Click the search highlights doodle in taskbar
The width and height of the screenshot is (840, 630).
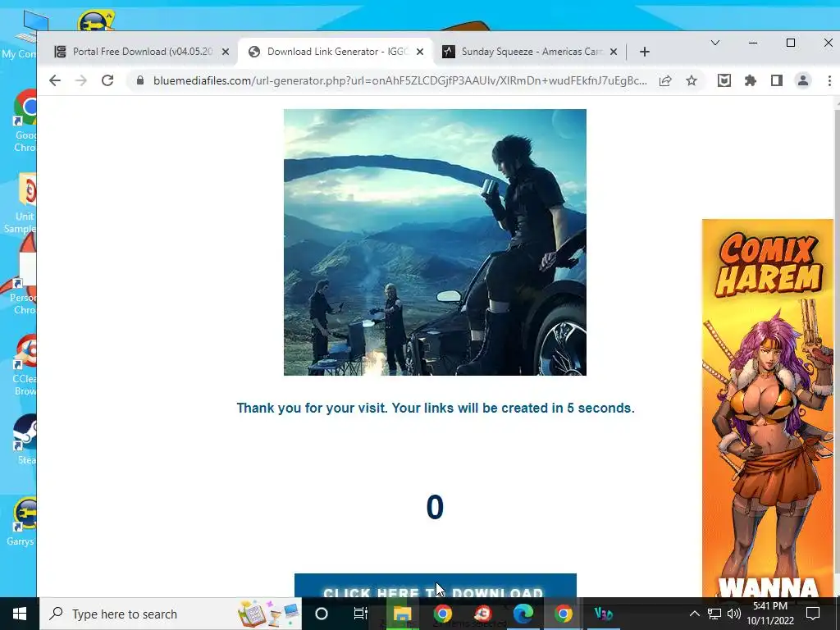click(x=269, y=614)
